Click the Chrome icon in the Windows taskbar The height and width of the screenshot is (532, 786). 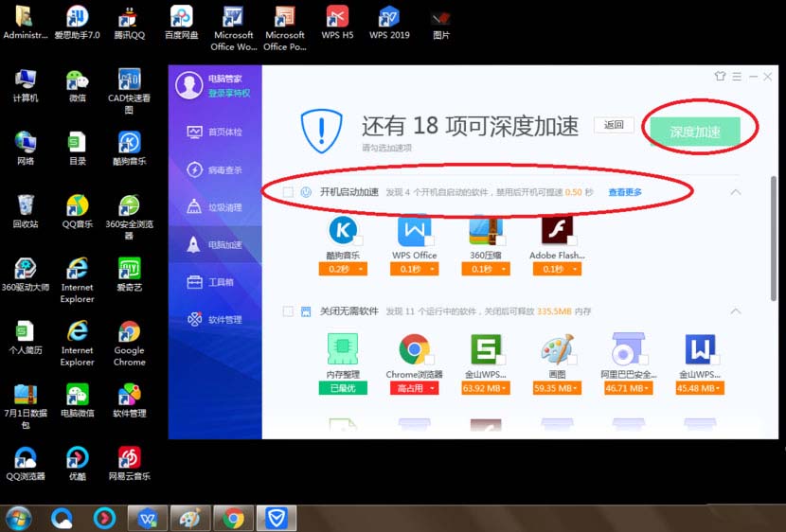click(234, 518)
